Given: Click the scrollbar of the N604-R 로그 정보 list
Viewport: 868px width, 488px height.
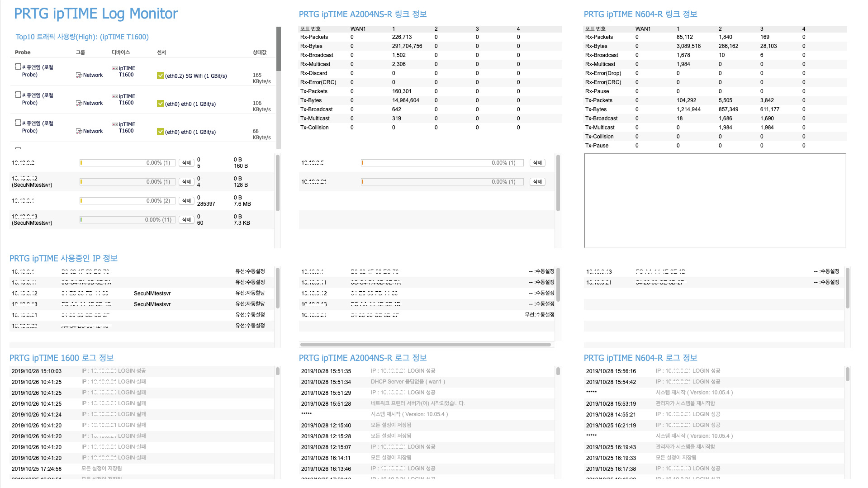Looking at the screenshot, I should click(848, 374).
